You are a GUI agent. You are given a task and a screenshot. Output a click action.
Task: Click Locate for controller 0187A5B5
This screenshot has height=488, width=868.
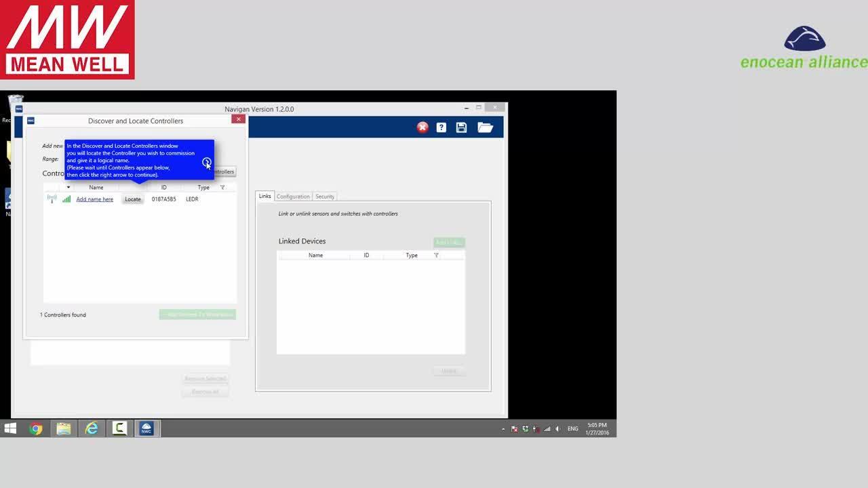[x=132, y=199]
